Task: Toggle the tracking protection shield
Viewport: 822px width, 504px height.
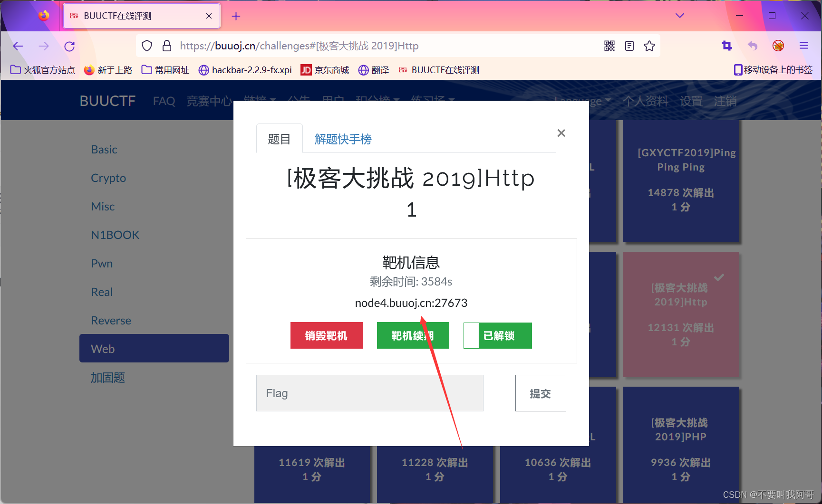Action: click(147, 46)
